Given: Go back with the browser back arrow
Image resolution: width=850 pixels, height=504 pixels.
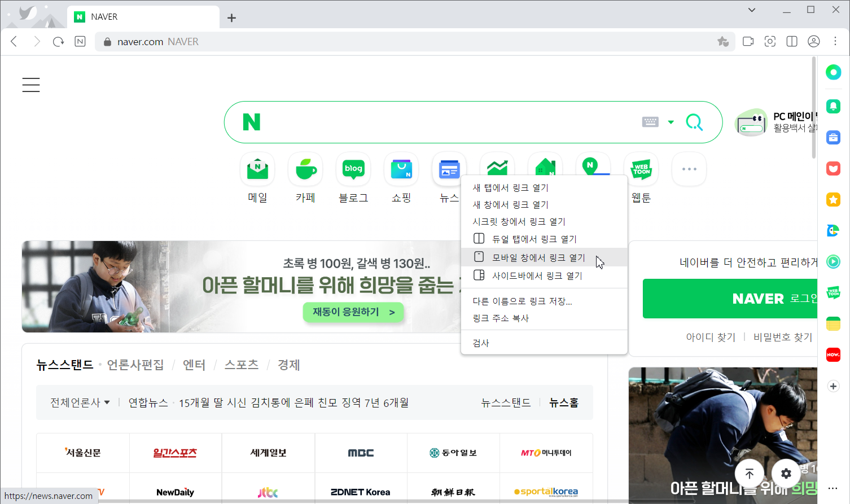Looking at the screenshot, I should click(x=14, y=41).
